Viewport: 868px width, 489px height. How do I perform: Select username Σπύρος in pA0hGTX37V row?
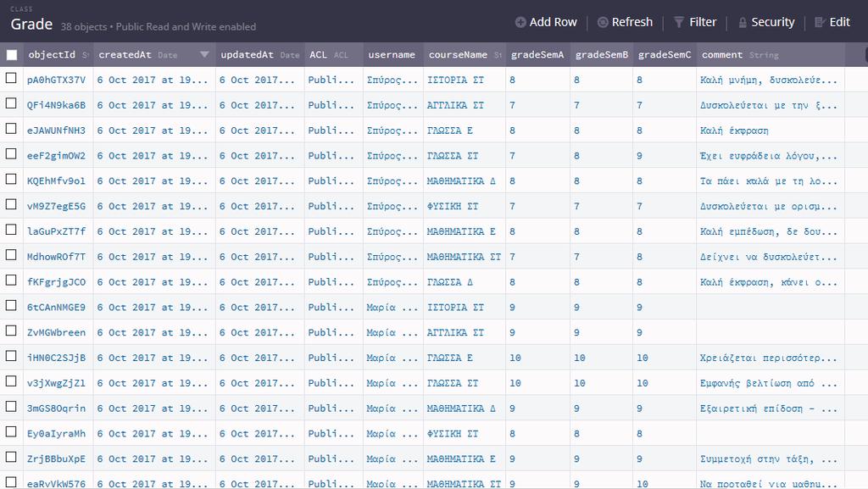(x=393, y=80)
